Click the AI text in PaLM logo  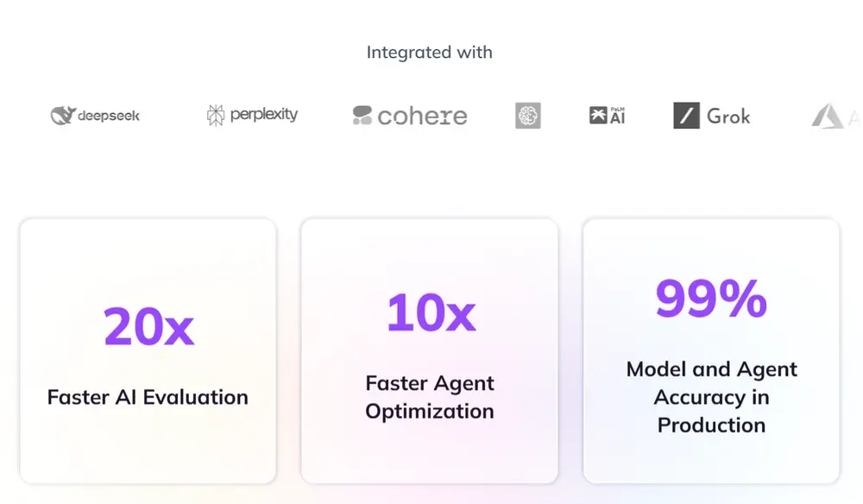[x=618, y=118]
